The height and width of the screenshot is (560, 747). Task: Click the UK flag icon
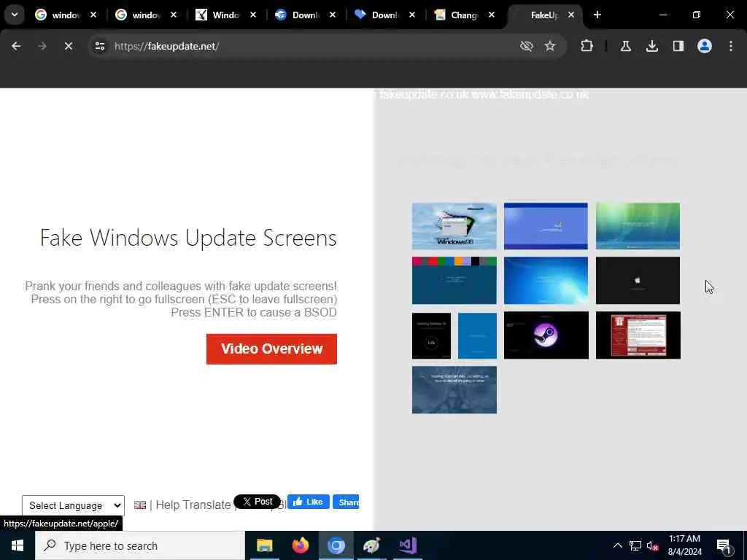pos(140,505)
